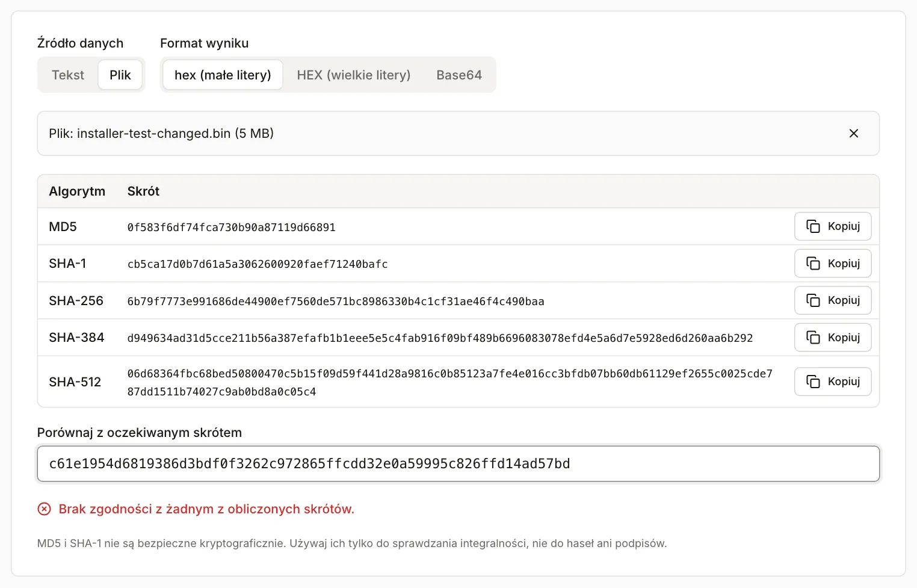This screenshot has height=588, width=917.
Task: Click the Algorytm column header
Action: tap(77, 191)
